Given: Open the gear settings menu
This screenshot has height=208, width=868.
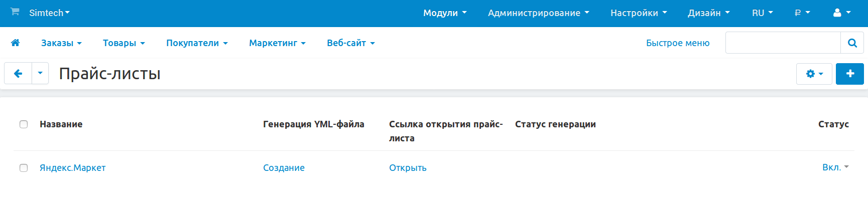Looking at the screenshot, I should [x=814, y=74].
